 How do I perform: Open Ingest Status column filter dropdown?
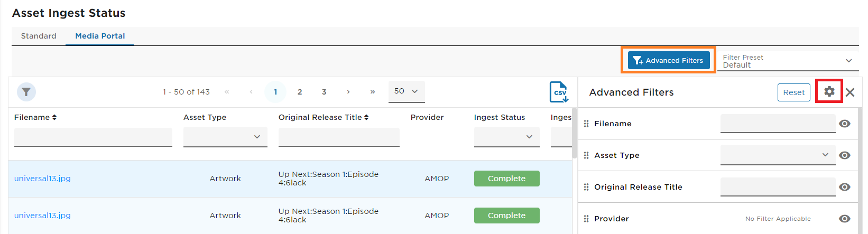506,137
